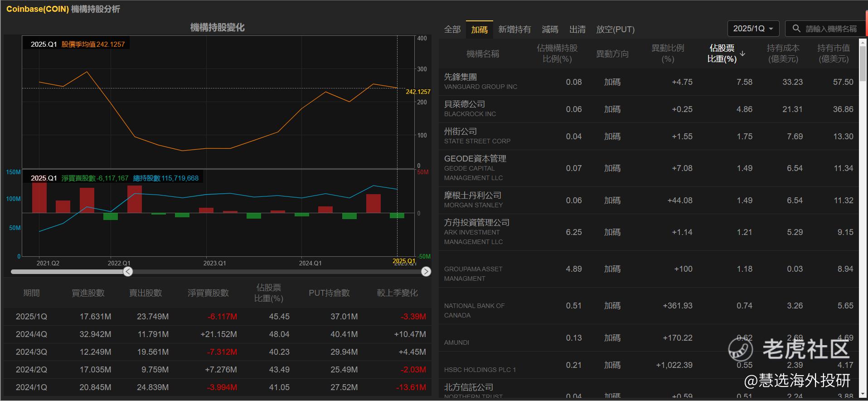Type in the 請輸入機構名稱 search field
The width and height of the screenshot is (868, 401).
[831, 29]
